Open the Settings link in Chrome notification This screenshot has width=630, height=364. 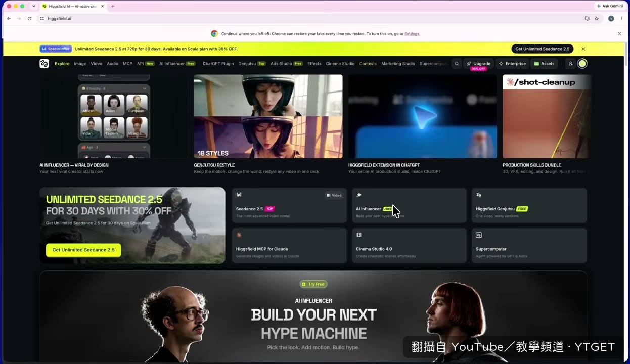point(412,34)
